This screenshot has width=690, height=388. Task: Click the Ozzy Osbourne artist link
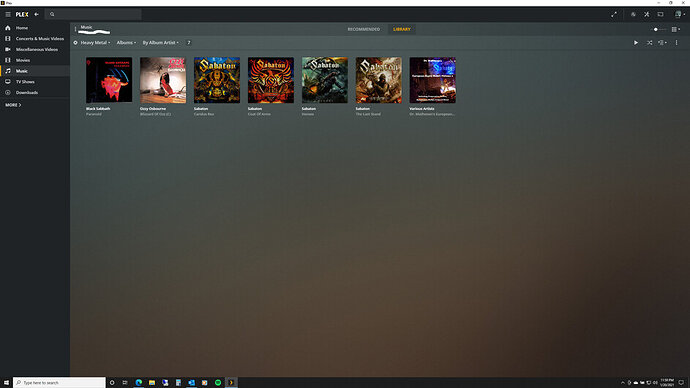(153, 109)
